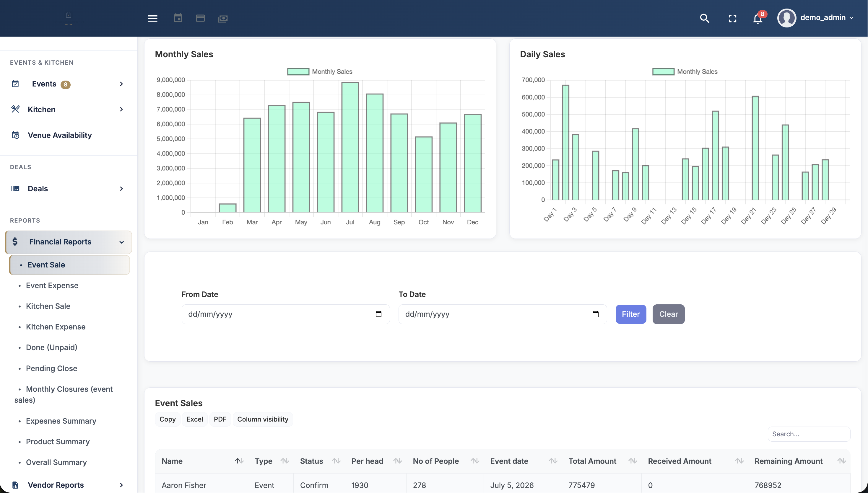The width and height of the screenshot is (868, 493).
Task: Export table with the PDF button
Action: click(220, 419)
